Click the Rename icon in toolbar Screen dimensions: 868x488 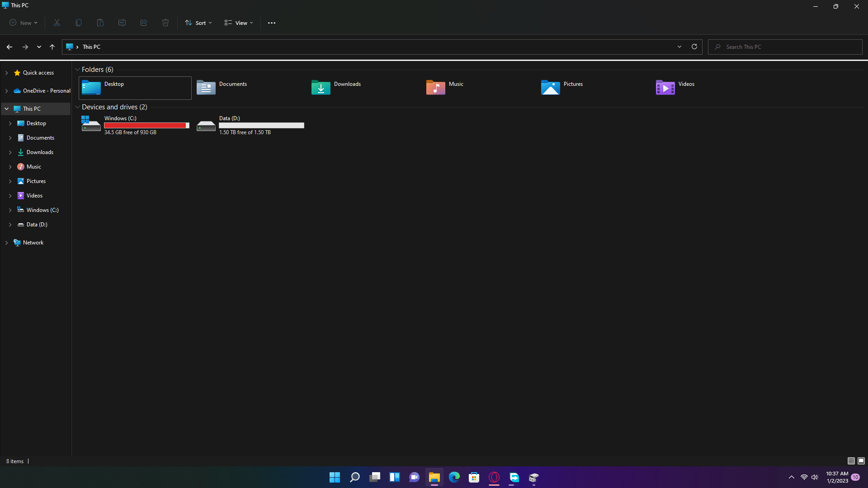point(122,23)
